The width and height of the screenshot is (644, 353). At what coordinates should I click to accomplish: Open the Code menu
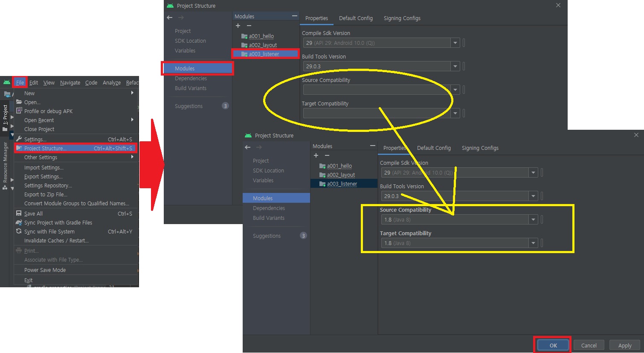click(x=91, y=82)
